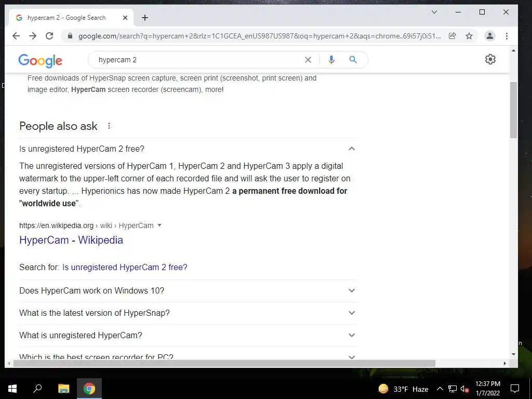Collapse 'Is unregistered HyperCam 2 free?' question

[188, 149]
